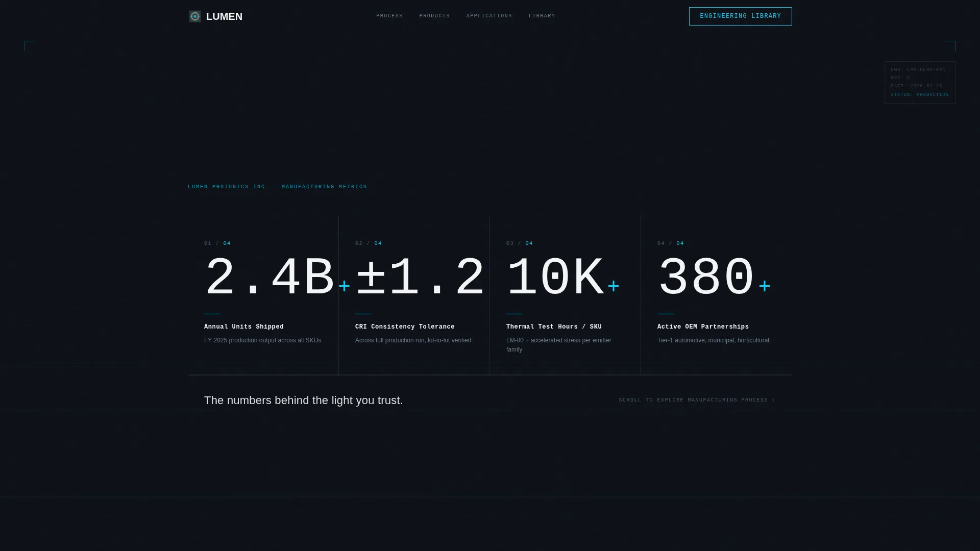Click the Engineering Library button
980x551 pixels.
[x=740, y=16]
